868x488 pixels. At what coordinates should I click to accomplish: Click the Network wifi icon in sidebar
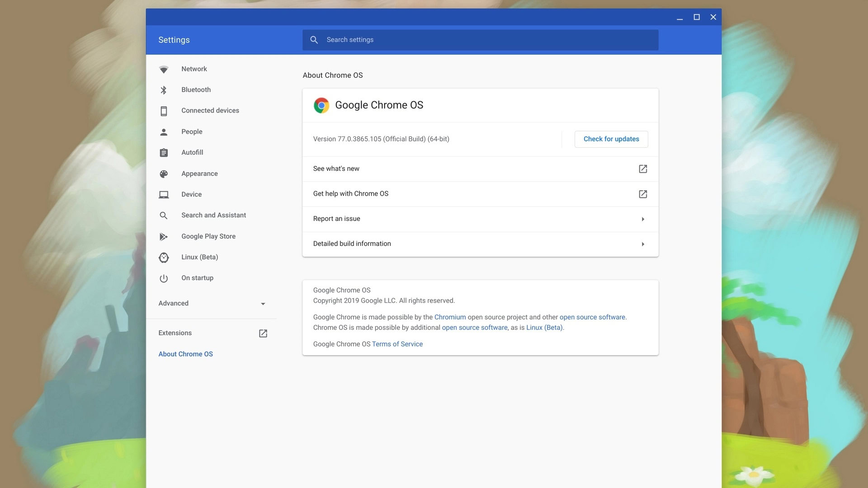pyautogui.click(x=164, y=69)
